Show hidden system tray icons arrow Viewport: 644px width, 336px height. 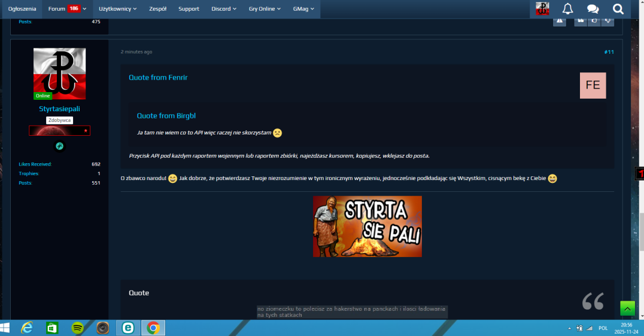[x=569, y=328]
